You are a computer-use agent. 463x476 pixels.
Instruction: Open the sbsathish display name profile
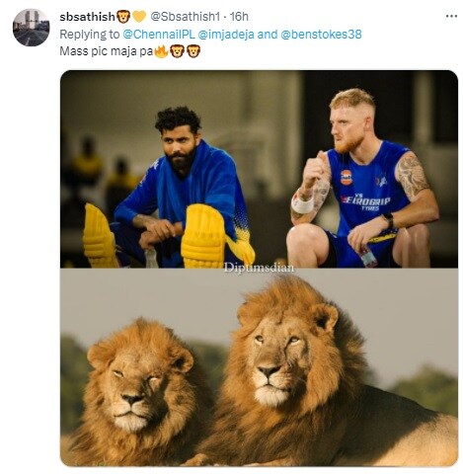click(88, 17)
